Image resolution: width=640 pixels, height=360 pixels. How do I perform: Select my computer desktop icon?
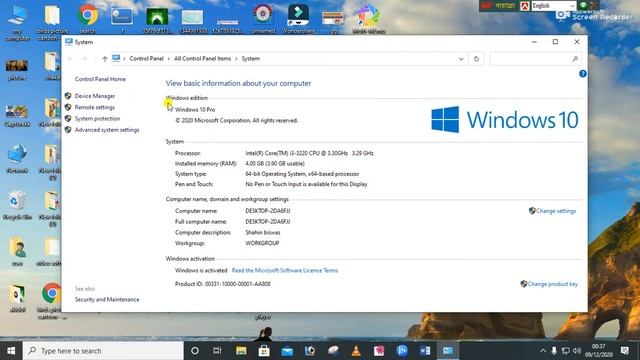tap(17, 22)
